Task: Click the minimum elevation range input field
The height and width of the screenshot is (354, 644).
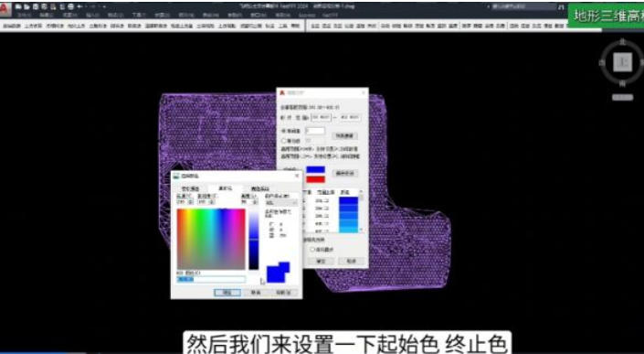Action: [321, 118]
